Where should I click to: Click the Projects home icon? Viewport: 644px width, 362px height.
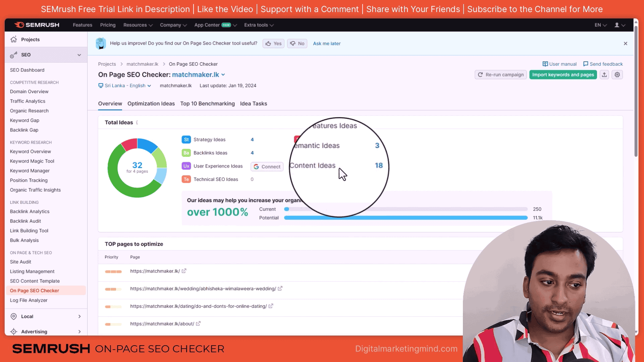(14, 39)
